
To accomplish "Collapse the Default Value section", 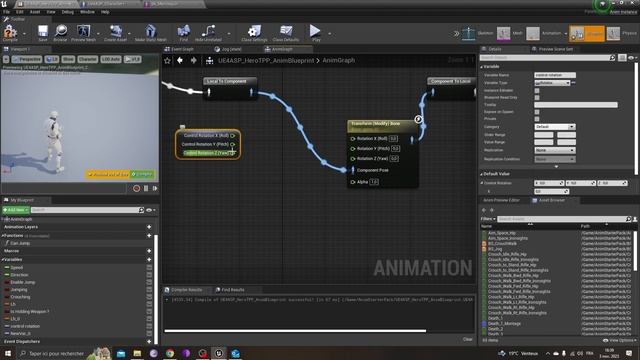I will 482,174.
